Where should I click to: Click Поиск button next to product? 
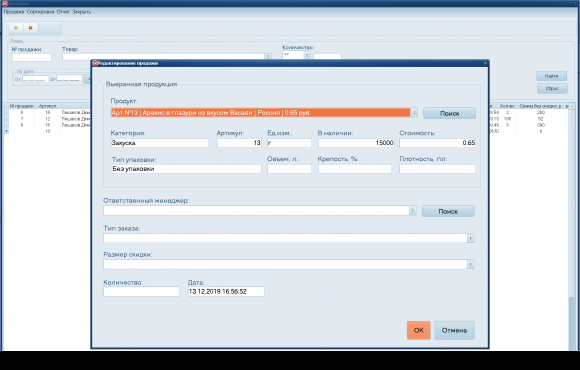[x=449, y=113]
